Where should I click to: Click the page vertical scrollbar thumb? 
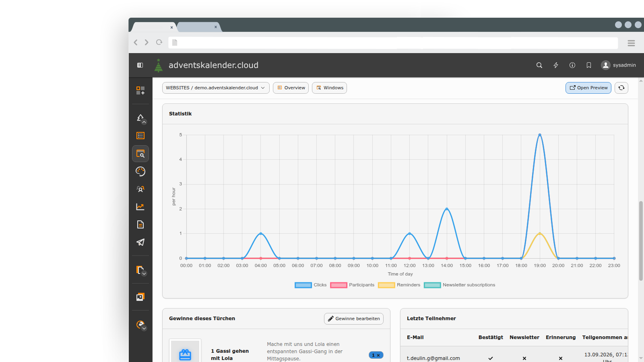point(641,241)
